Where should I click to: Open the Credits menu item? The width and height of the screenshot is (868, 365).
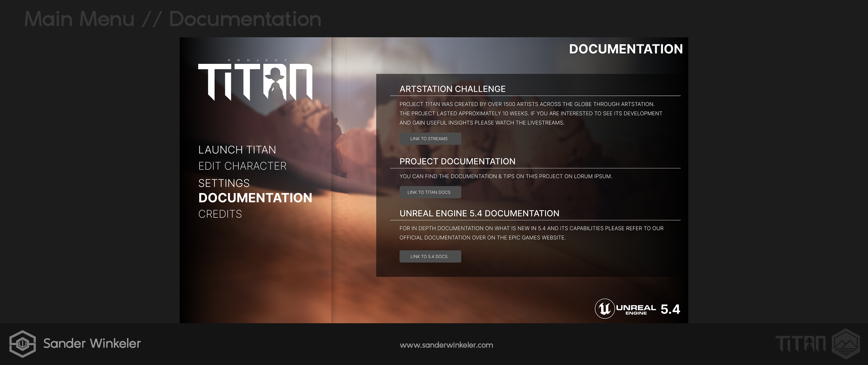pyautogui.click(x=220, y=214)
